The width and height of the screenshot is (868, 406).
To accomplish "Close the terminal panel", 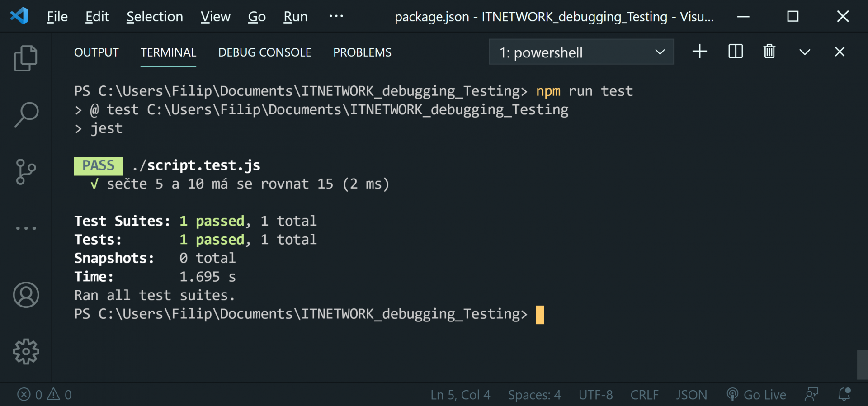I will [840, 52].
